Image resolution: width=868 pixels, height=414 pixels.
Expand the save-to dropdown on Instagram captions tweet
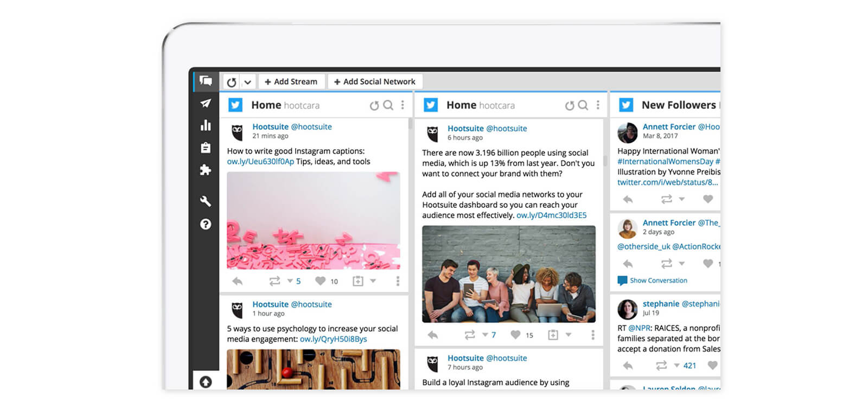[x=373, y=281]
